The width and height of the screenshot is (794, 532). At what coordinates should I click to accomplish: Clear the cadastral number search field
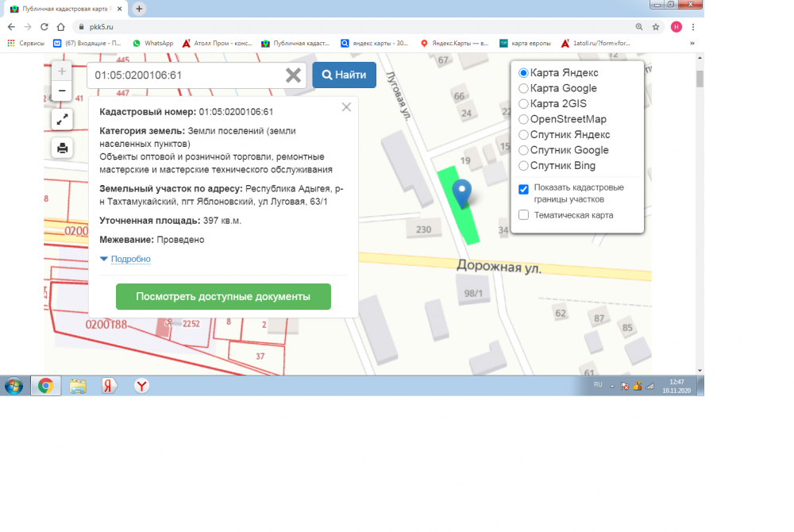click(293, 75)
